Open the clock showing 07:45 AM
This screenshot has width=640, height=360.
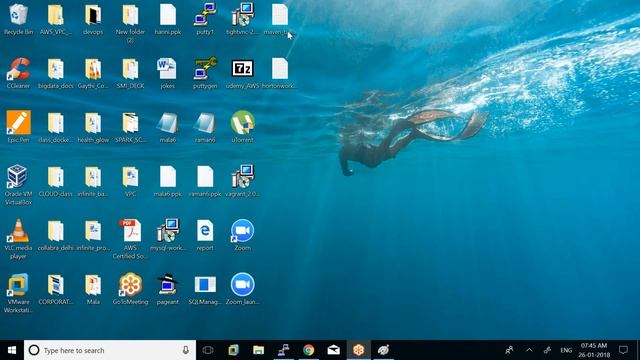(x=594, y=350)
